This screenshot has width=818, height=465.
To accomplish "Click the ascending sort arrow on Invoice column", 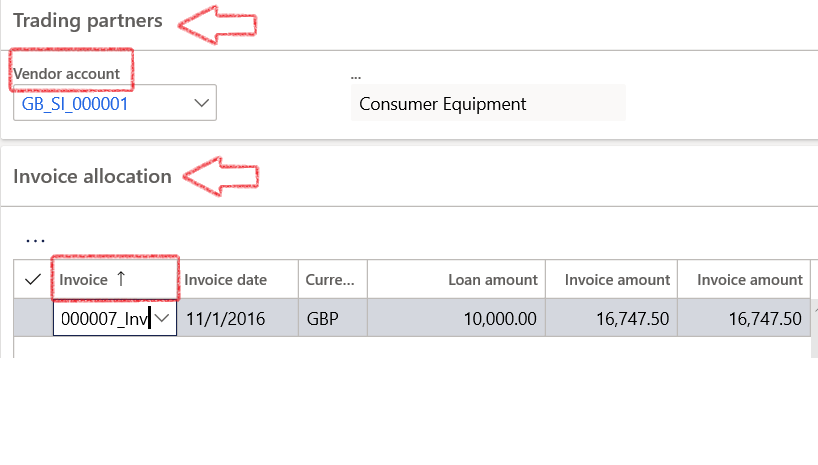I will [x=121, y=279].
